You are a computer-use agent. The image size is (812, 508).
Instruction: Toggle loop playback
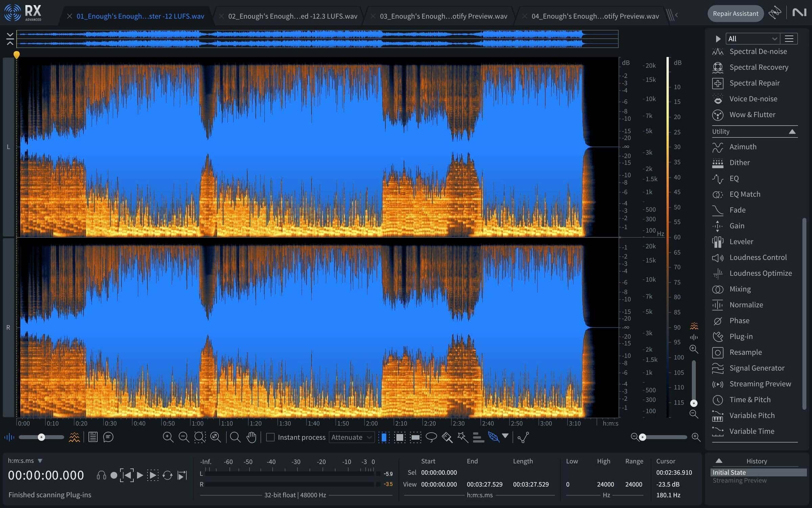tap(167, 475)
